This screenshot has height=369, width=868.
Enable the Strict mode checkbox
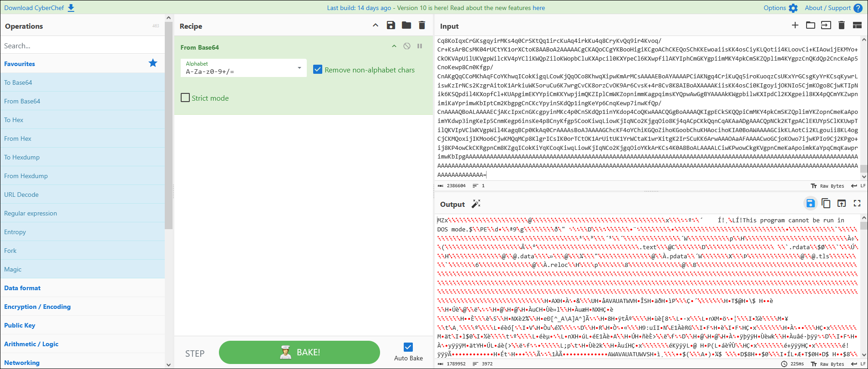tap(185, 97)
